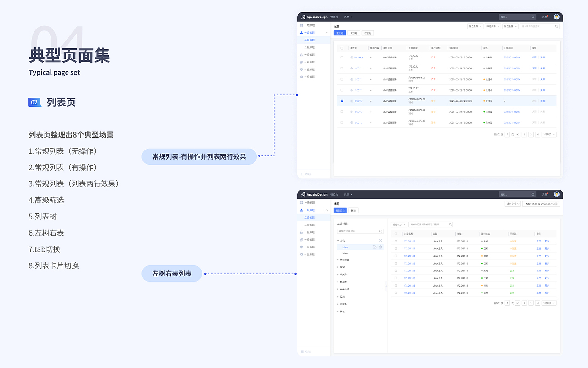
Task: Click the trash icon on the highlighted Linux tree row
Action: tap(381, 247)
